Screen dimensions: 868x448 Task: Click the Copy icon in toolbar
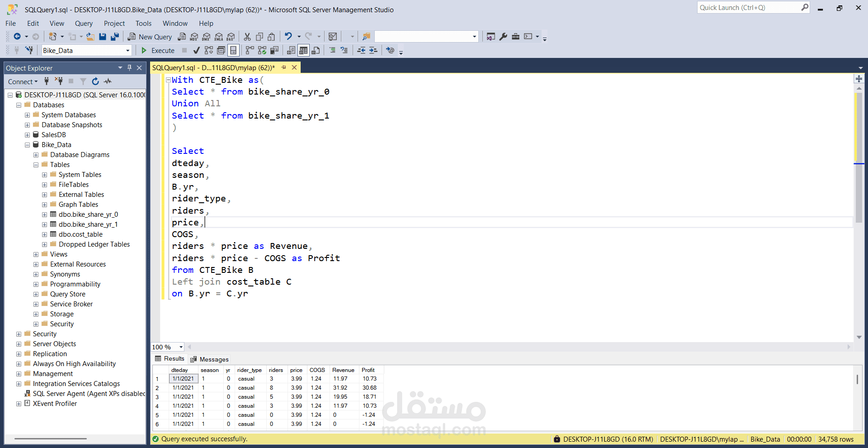pyautogui.click(x=259, y=37)
